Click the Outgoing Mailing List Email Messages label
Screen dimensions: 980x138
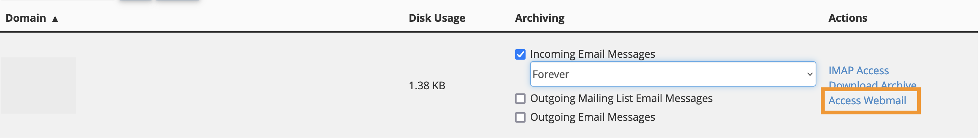click(621, 98)
